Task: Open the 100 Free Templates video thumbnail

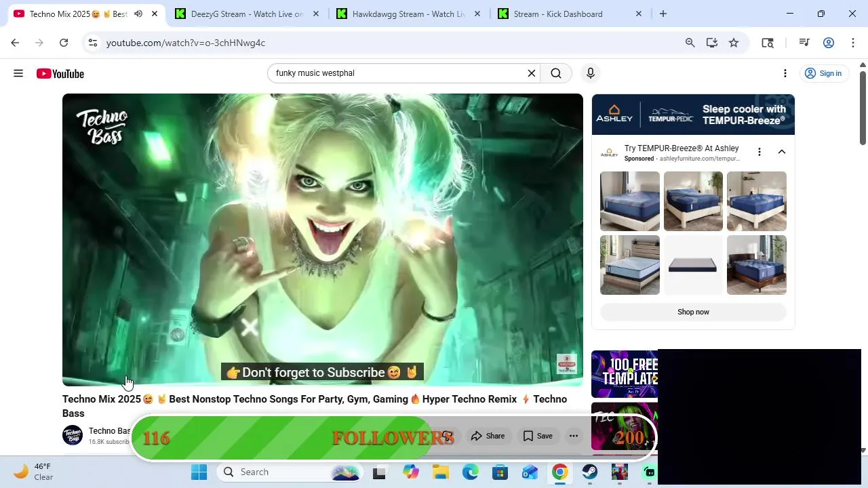Action: click(625, 374)
